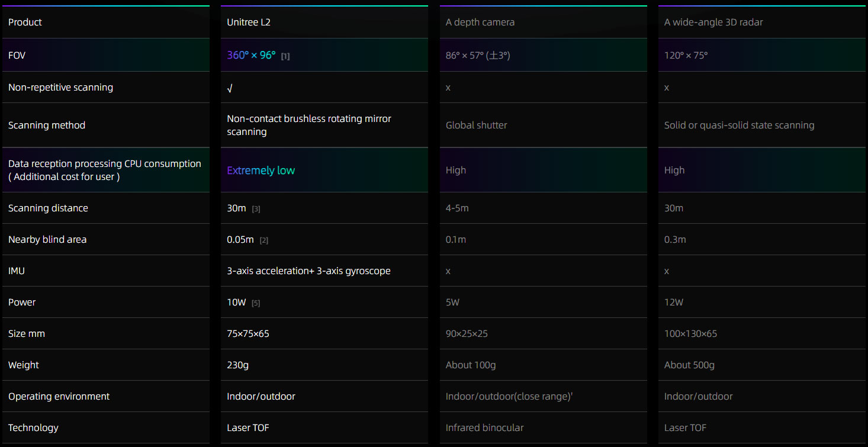Image resolution: width=868 pixels, height=447 pixels.
Task: Click the 'IMU' row label
Action: [17, 271]
